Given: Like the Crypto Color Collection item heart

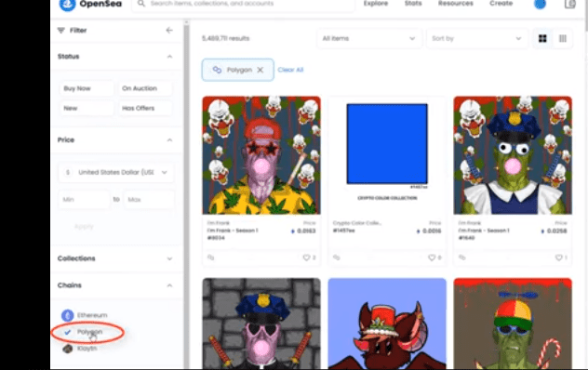Looking at the screenshot, I should (432, 258).
